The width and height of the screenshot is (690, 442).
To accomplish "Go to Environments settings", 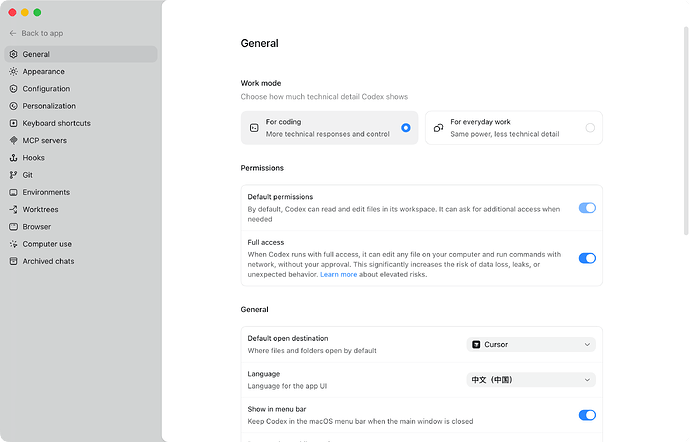I will click(x=81, y=192).
